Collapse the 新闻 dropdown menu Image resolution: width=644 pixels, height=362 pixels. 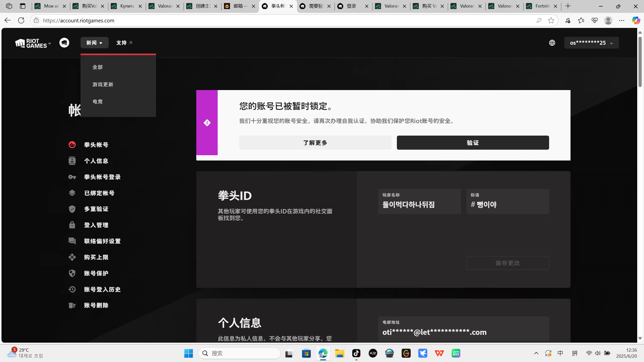(x=94, y=43)
